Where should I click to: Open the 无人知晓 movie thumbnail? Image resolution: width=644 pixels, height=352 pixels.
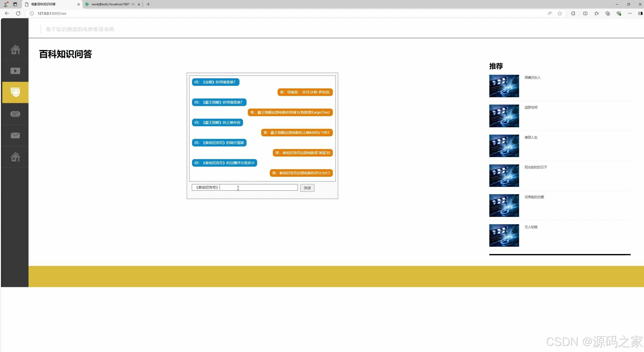(504, 235)
